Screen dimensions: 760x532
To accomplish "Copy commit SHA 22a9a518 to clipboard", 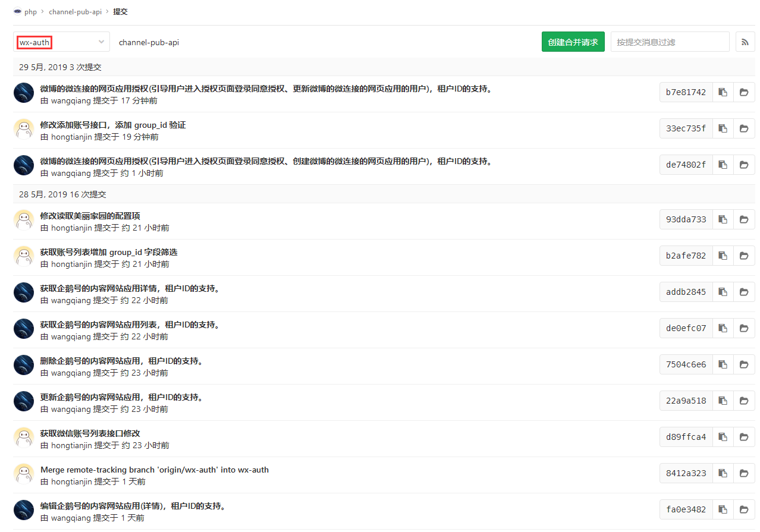I will coord(723,401).
